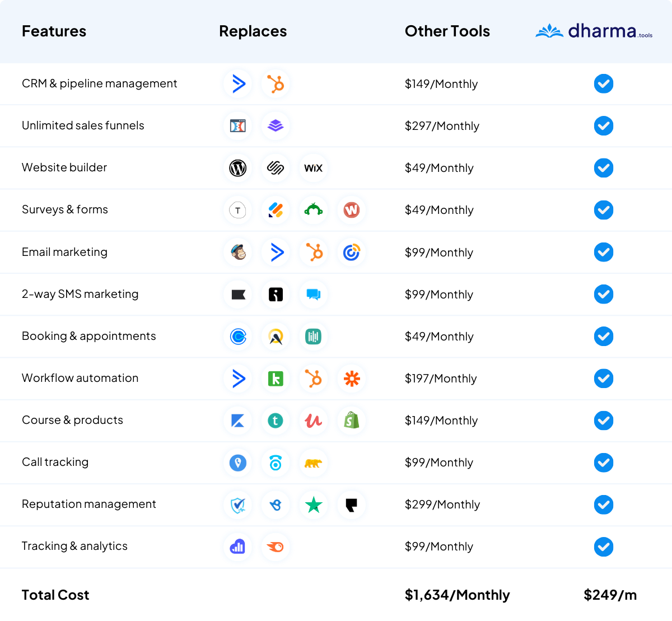The height and width of the screenshot is (621, 672).
Task: Click the WordPress icon in Website builder row
Action: [x=238, y=168]
